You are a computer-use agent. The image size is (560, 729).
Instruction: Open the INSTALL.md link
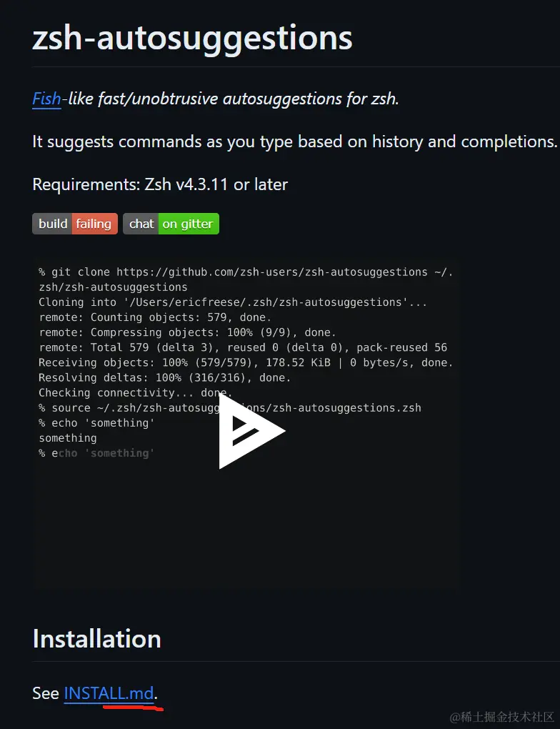(109, 693)
